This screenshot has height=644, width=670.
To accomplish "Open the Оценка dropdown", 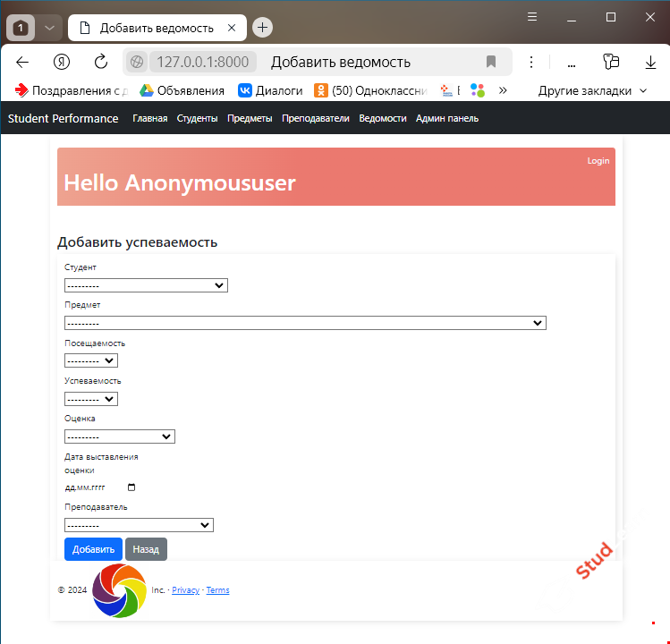I will pyautogui.click(x=120, y=436).
